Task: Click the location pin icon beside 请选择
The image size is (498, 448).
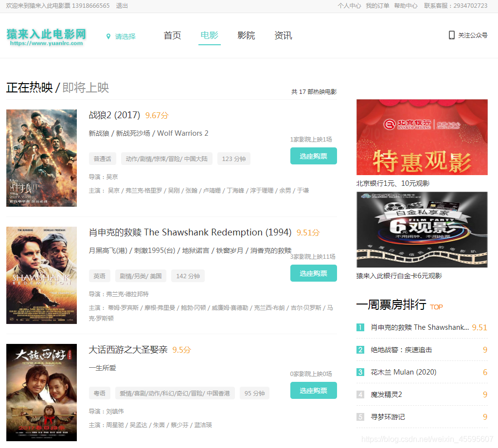Action: tap(108, 36)
